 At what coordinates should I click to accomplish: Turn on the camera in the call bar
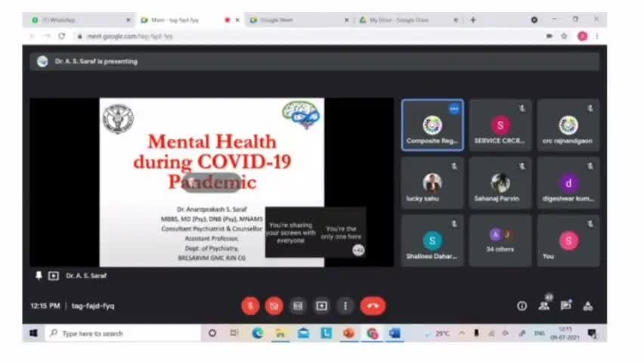[274, 306]
